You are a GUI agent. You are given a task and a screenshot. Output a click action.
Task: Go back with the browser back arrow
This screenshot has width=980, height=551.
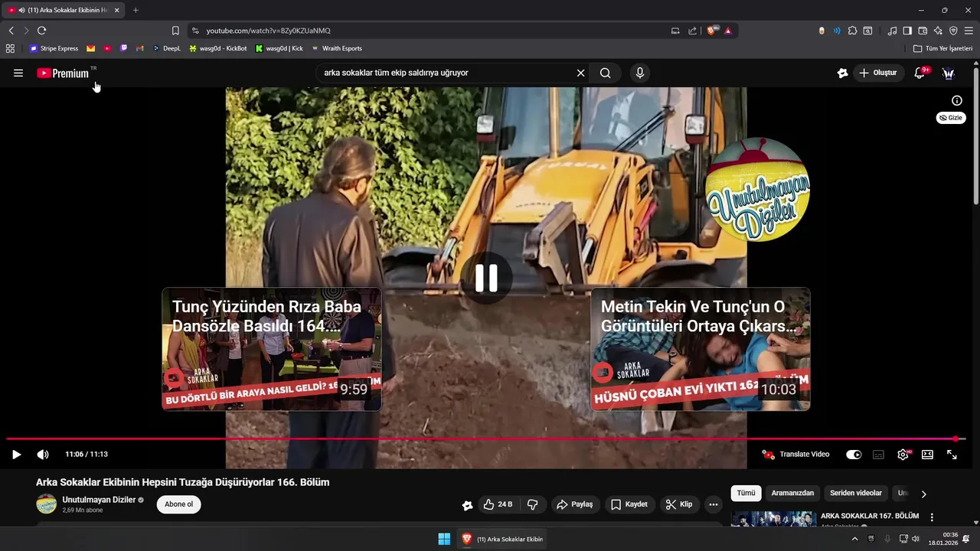tap(11, 31)
